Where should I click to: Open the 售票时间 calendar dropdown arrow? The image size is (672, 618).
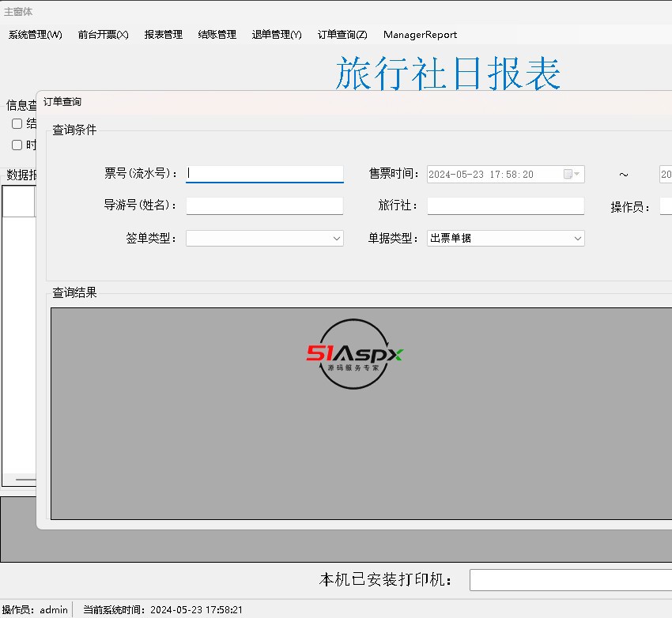coord(577,175)
